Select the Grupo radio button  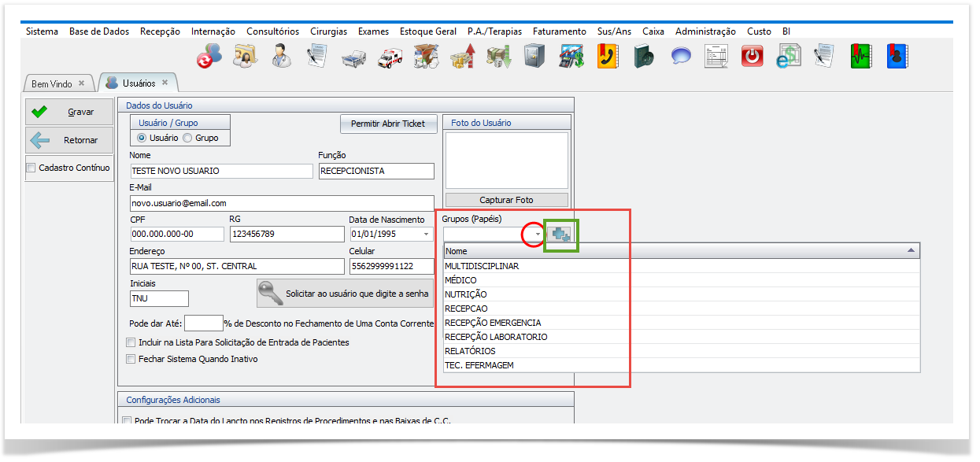click(188, 138)
